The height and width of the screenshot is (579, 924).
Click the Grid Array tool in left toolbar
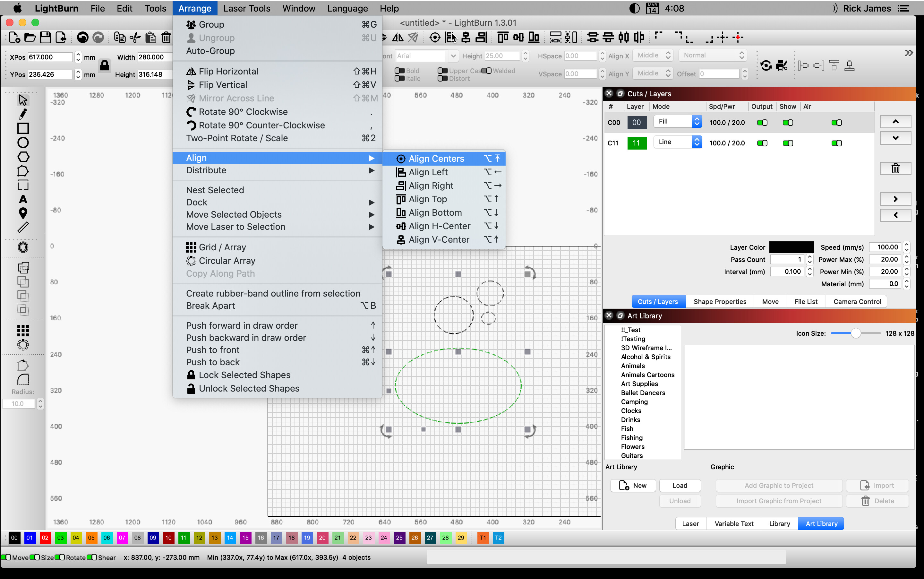23,331
